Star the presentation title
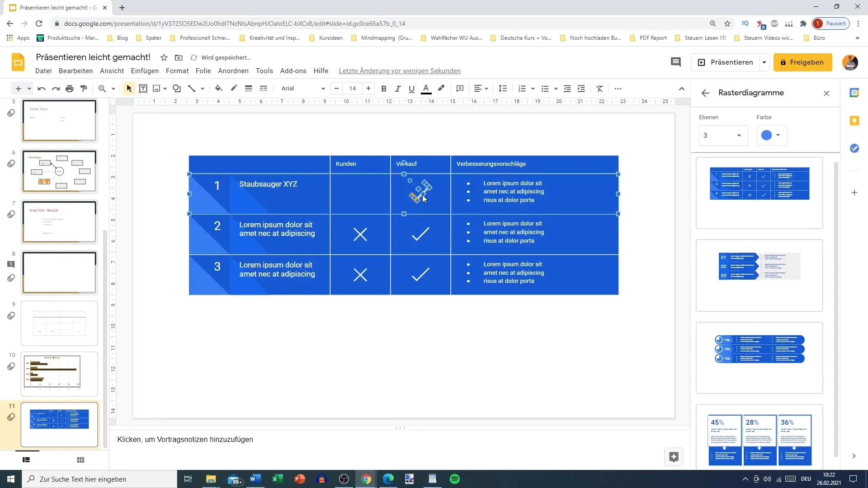 click(x=164, y=57)
